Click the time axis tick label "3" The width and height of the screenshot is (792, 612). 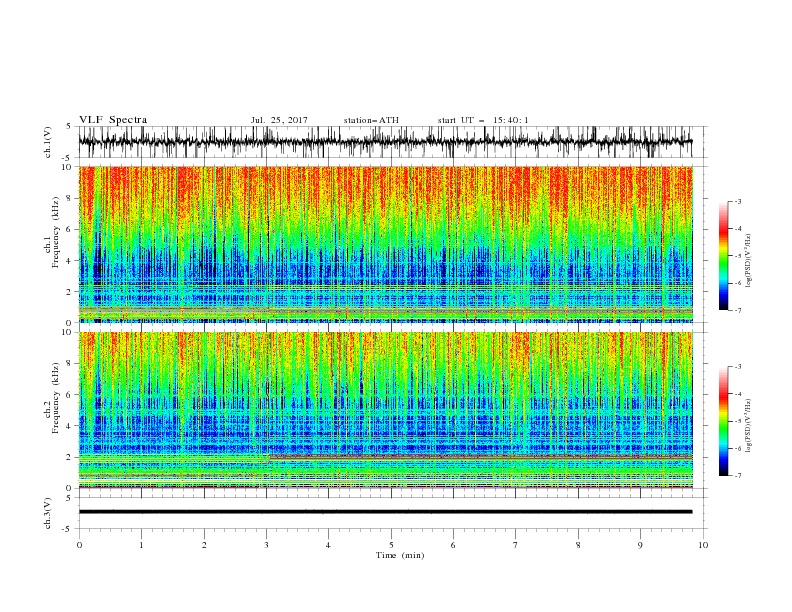tap(266, 545)
